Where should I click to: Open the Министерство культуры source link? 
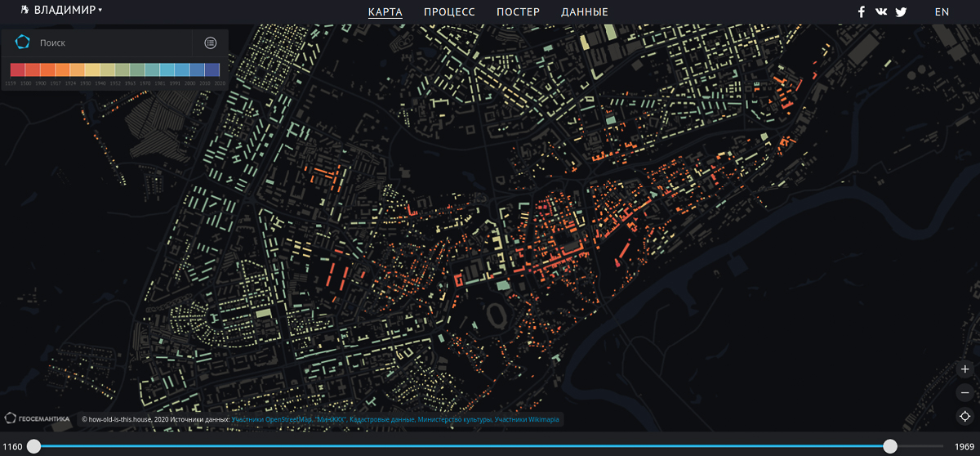click(x=455, y=420)
